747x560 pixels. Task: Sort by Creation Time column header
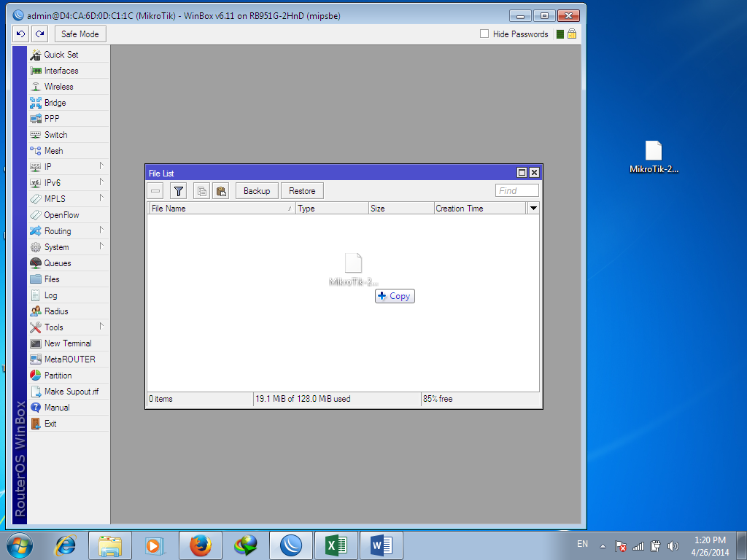coord(480,209)
